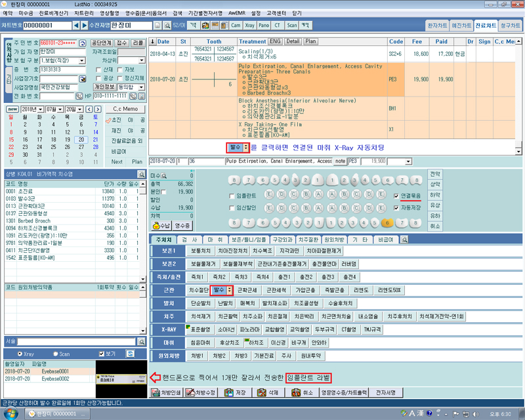Open the 보험구분 insurance type dropdown
The image size is (525, 420).
(x=83, y=60)
